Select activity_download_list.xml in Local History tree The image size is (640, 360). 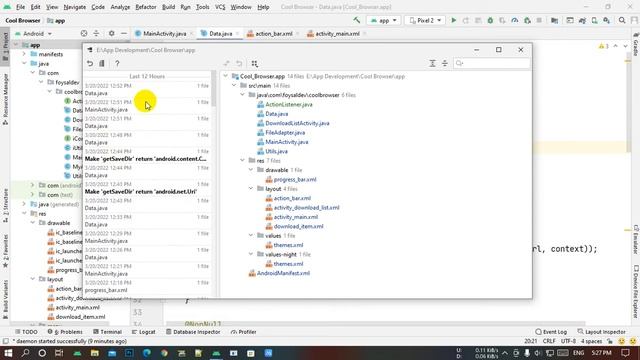coord(306,208)
